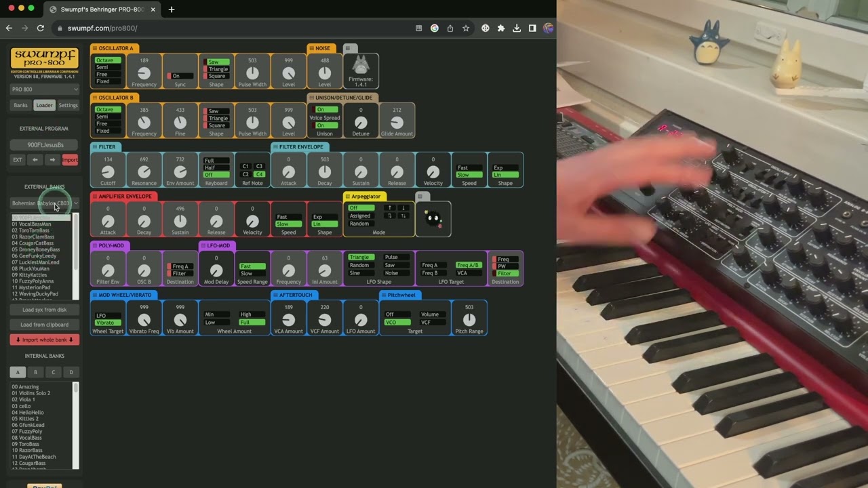Open the browser extensions puzzle icon
This screenshot has width=868, height=488.
[501, 28]
